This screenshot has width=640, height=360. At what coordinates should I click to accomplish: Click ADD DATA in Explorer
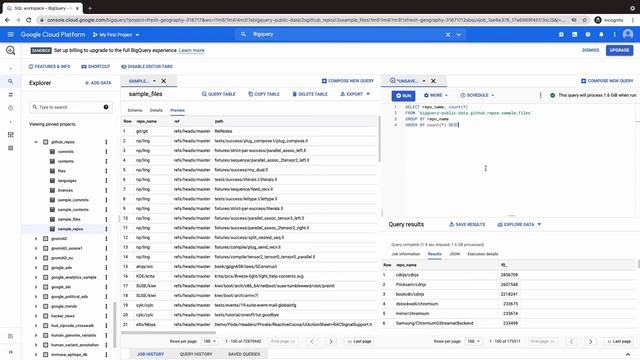point(98,83)
